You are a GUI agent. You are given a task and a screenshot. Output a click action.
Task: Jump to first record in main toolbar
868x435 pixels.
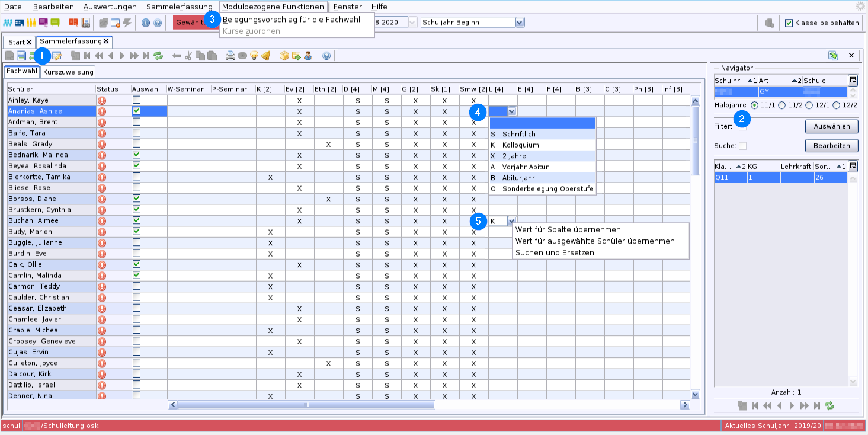click(87, 56)
